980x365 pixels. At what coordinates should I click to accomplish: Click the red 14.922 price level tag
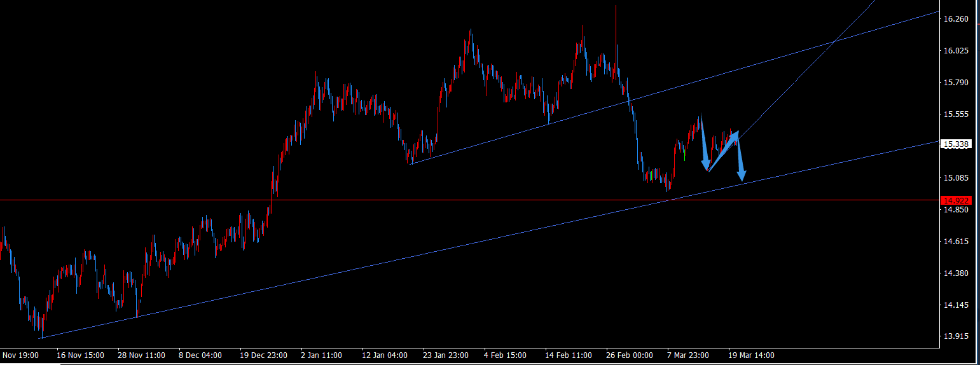955,200
